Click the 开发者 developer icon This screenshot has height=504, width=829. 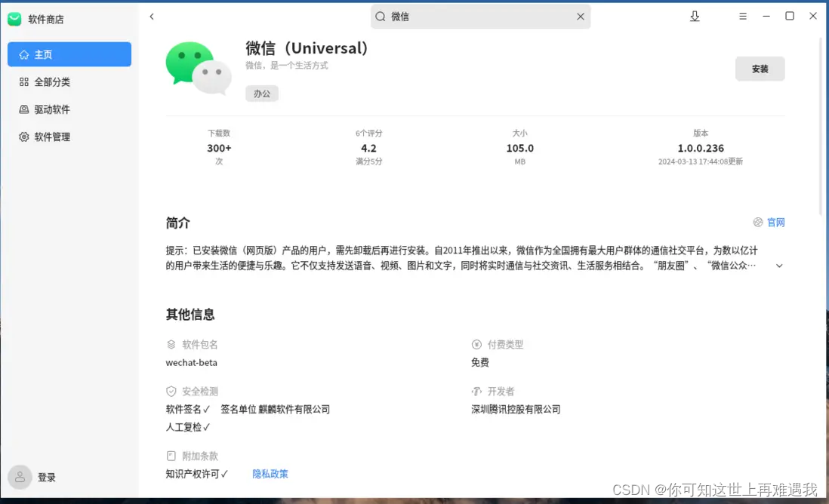pyautogui.click(x=476, y=392)
